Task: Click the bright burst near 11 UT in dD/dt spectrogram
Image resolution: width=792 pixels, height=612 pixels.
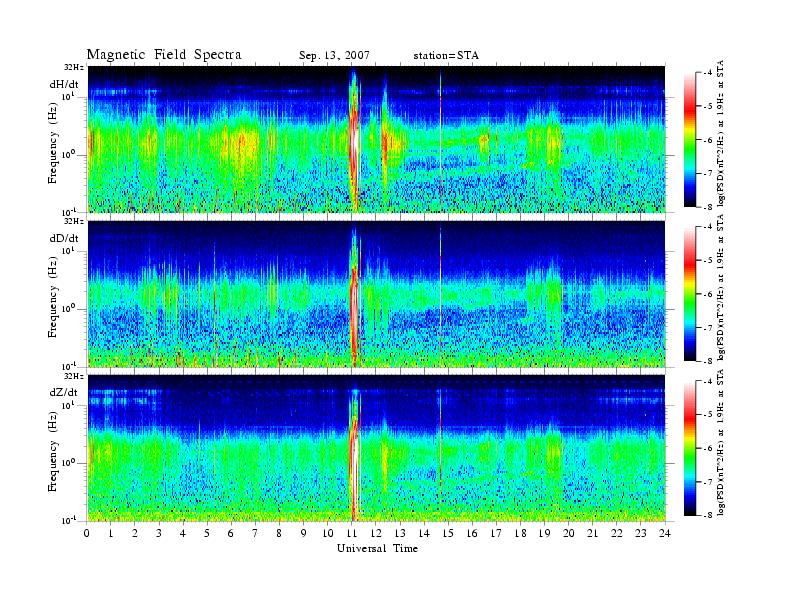Action: coord(355,295)
